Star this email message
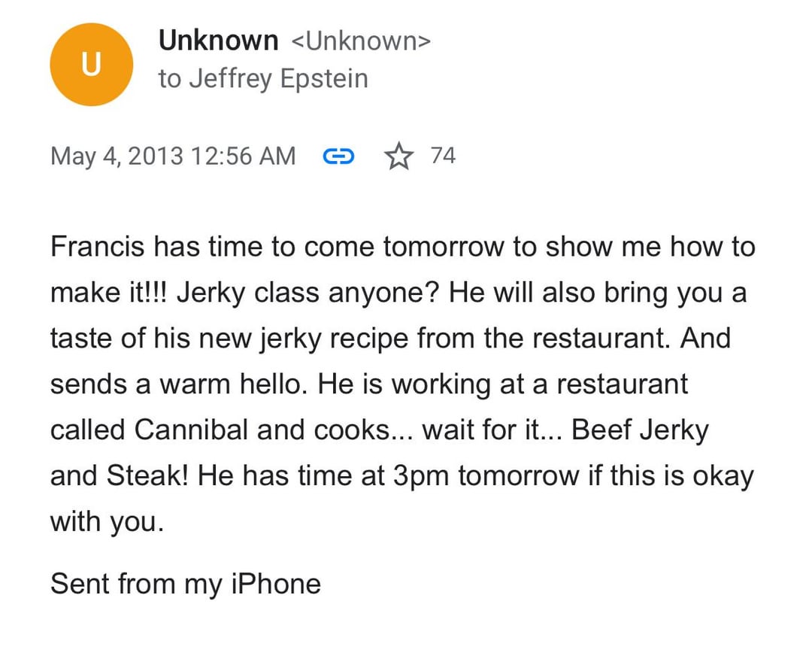The image size is (812, 665). coord(398,156)
